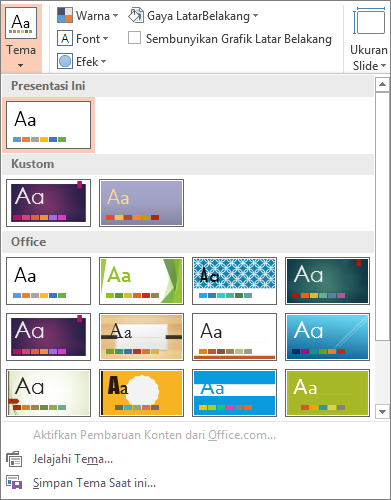Apply the blue-and-white banded theme thumbnail

click(x=234, y=393)
